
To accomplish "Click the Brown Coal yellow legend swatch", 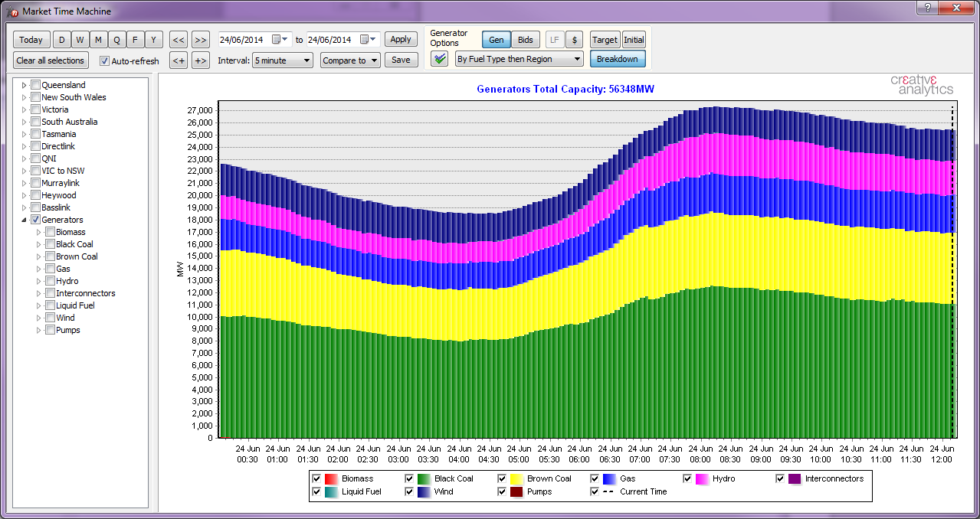I will 516,478.
